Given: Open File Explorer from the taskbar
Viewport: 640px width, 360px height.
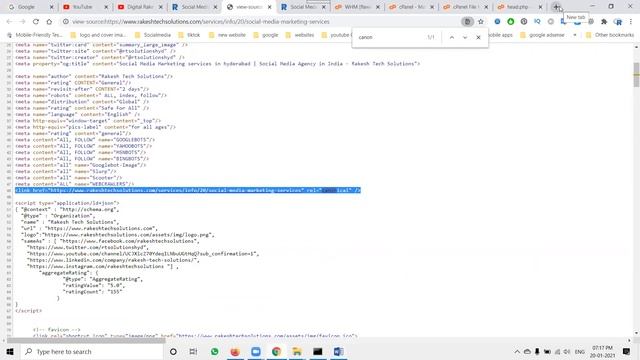Looking at the screenshot, I should [297, 351].
